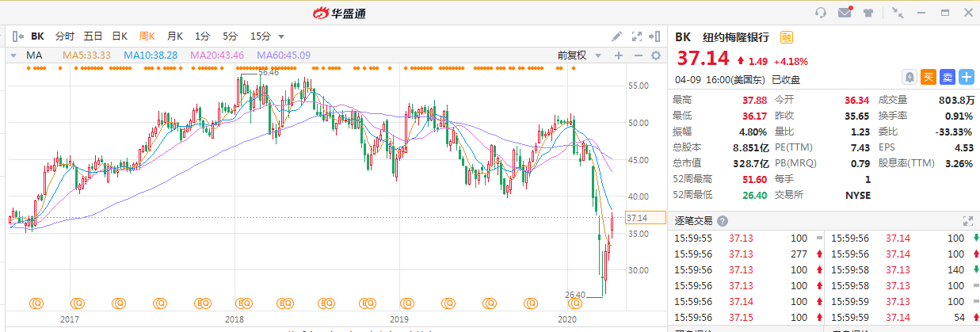The width and height of the screenshot is (980, 332).
Task: Click the 26.40 low label on chart
Action: coord(575,295)
